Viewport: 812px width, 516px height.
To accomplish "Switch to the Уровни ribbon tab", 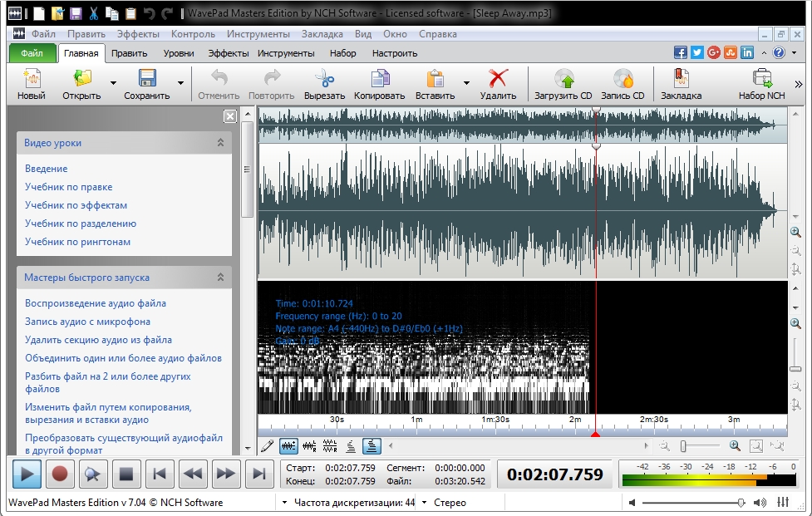I will (x=179, y=53).
